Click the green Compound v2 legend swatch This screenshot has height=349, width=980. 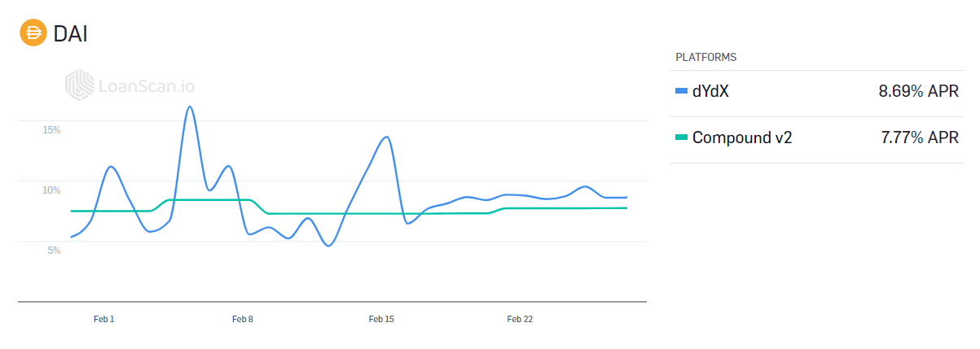(x=682, y=137)
